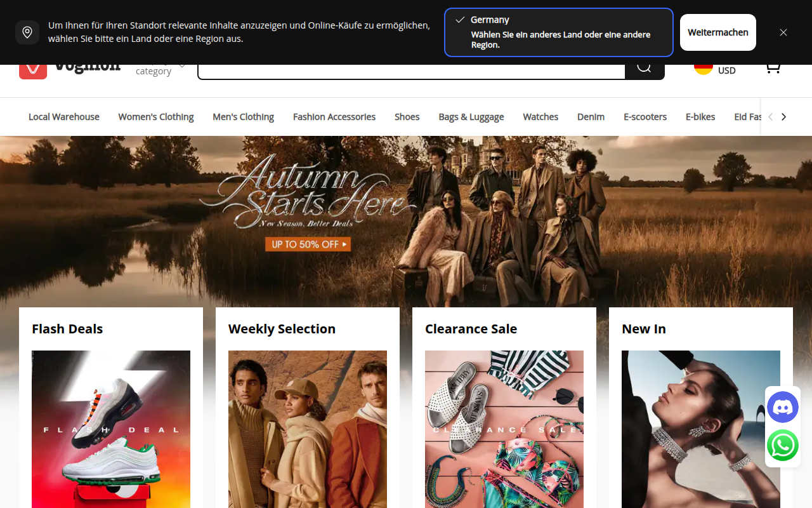Show next navigation categories with right arrow
This screenshot has width=812, height=508.
783,117
